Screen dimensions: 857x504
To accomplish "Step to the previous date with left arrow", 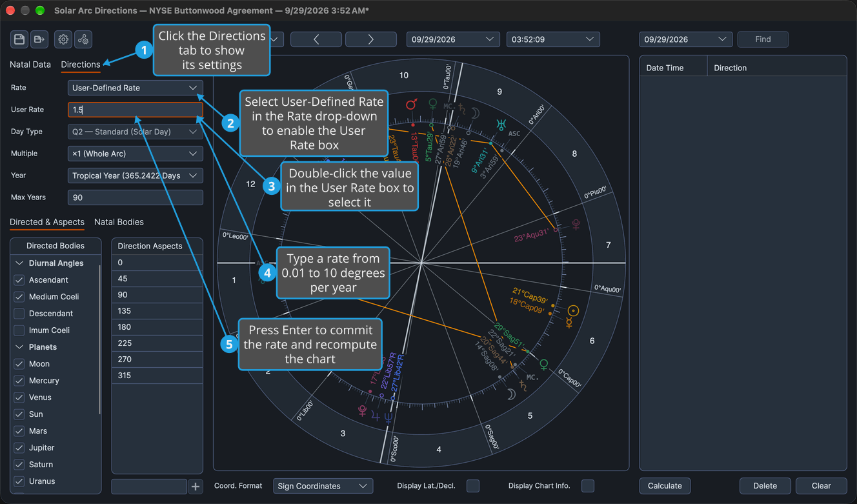I will tap(316, 39).
